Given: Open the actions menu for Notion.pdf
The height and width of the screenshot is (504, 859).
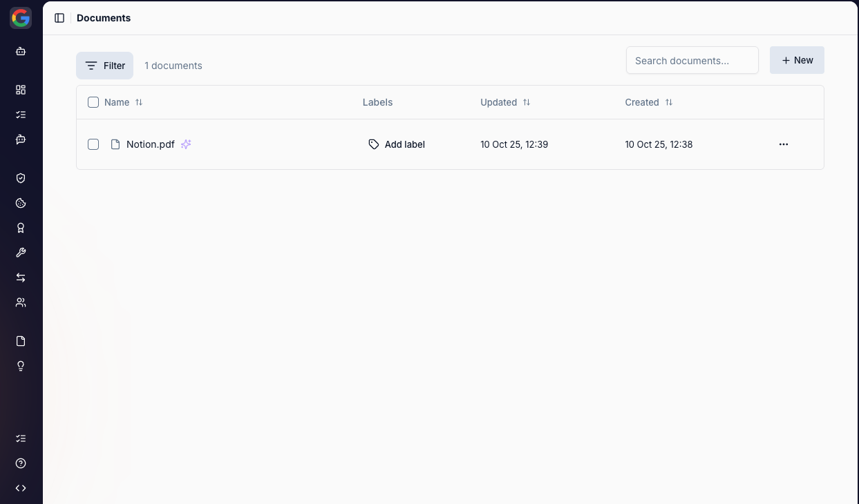Looking at the screenshot, I should pyautogui.click(x=784, y=144).
